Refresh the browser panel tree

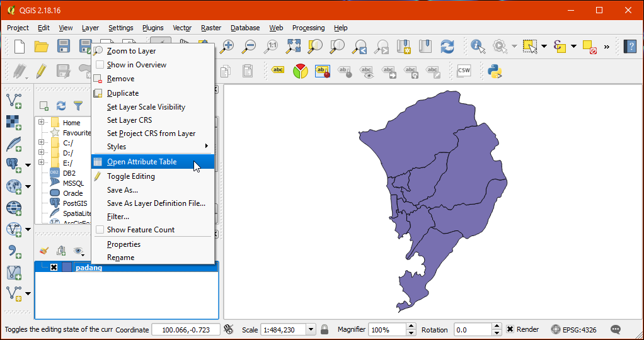(60, 106)
